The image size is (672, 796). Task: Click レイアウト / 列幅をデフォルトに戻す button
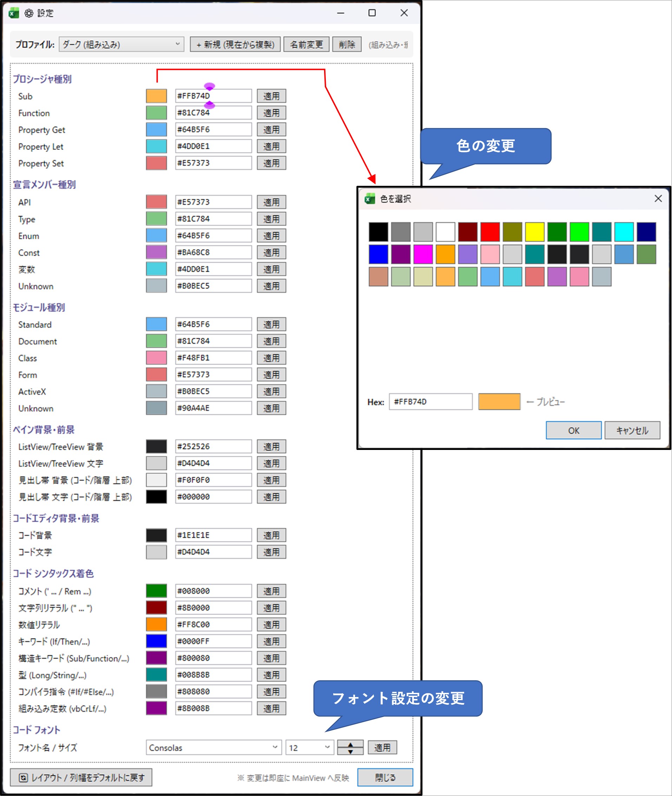(81, 777)
